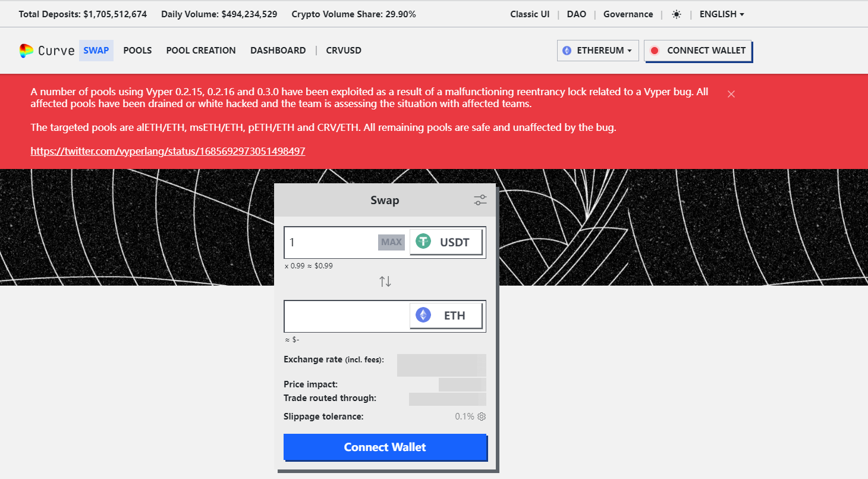The width and height of the screenshot is (868, 479).
Task: Open the USDT token selector
Action: click(446, 242)
